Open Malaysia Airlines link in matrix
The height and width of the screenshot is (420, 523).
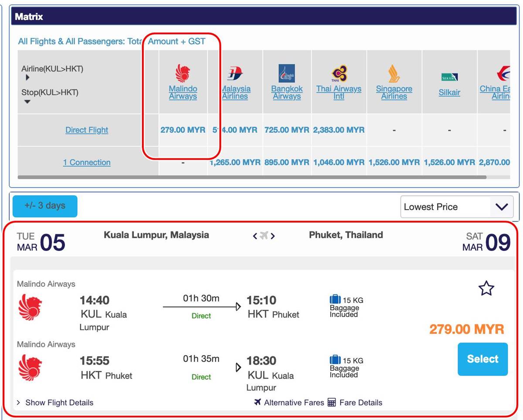235,92
